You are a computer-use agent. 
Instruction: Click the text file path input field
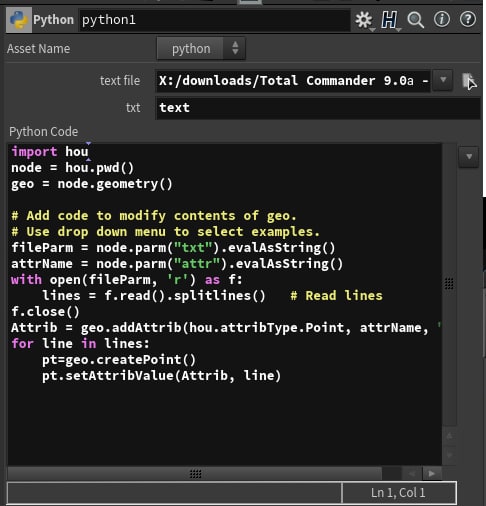pos(293,81)
